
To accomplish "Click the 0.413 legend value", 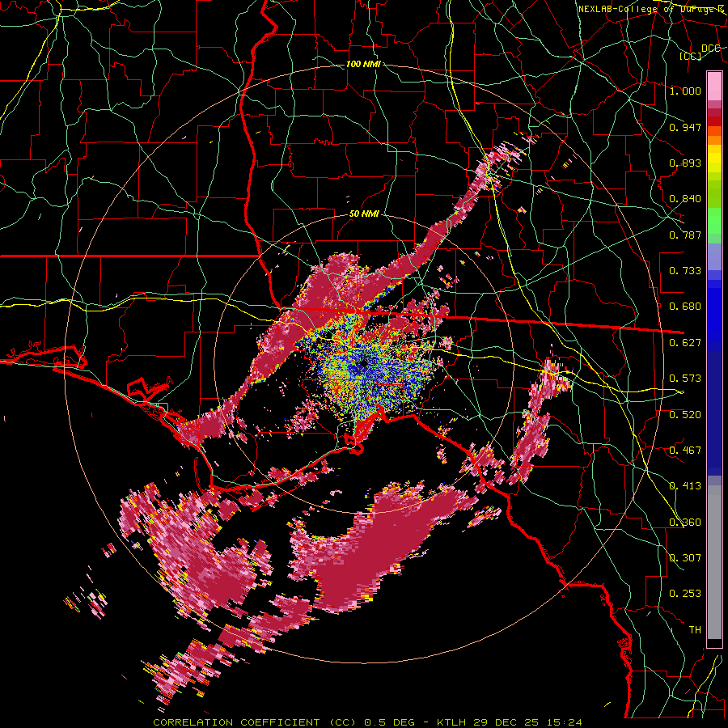I will pos(685,486).
